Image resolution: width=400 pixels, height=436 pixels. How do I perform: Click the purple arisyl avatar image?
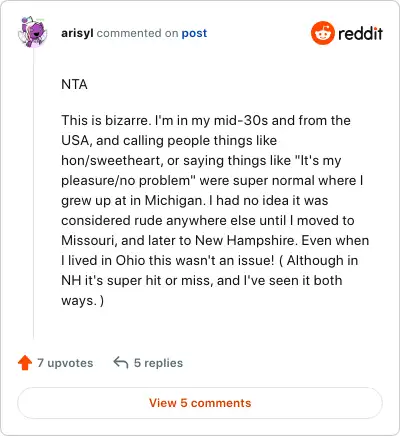[32, 32]
